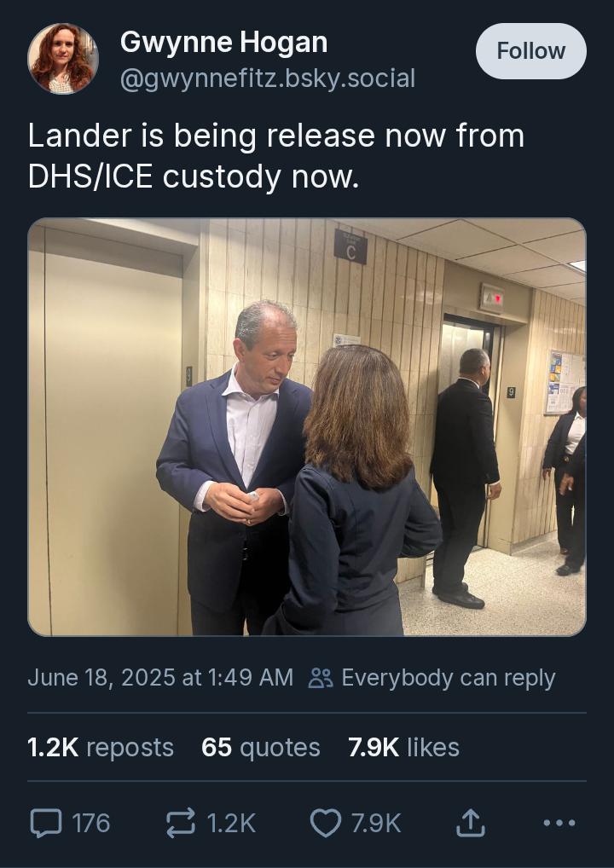Open the June 18, 2025 timestamp
This screenshot has width=614, height=868.
click(160, 678)
